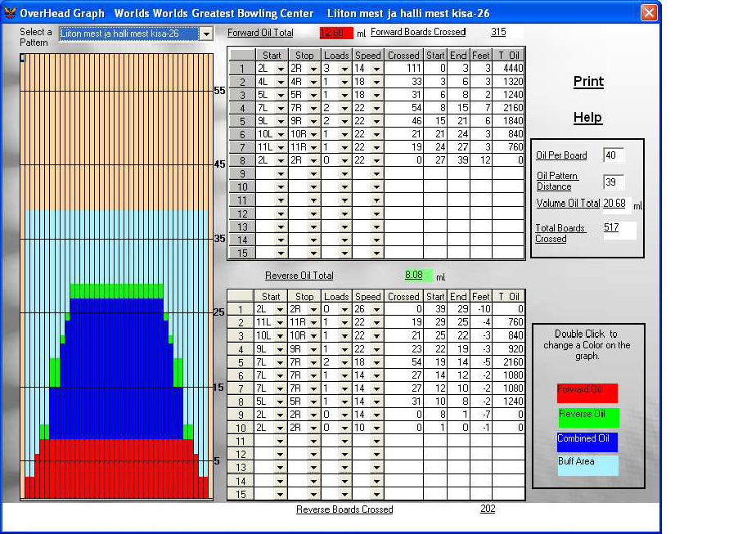Open the Help link
756x534 pixels.
pyautogui.click(x=587, y=118)
